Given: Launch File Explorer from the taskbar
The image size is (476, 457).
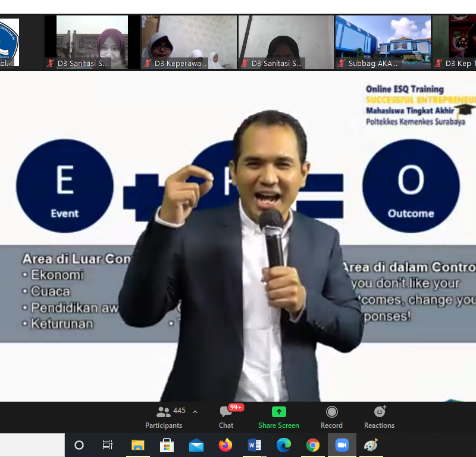Looking at the screenshot, I should click(137, 445).
